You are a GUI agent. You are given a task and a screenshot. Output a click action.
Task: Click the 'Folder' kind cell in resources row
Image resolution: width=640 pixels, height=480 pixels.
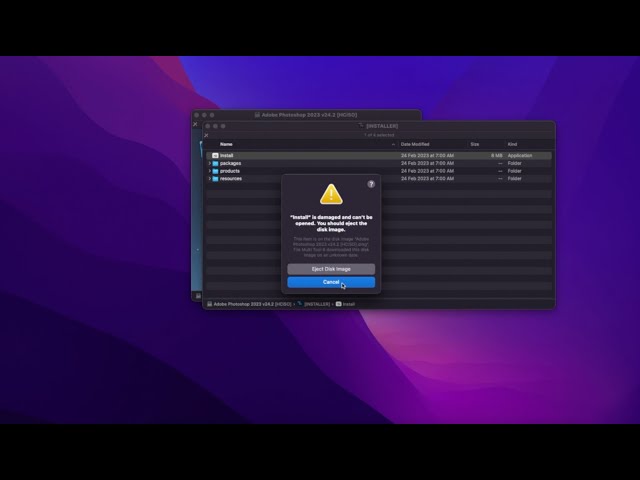(x=514, y=178)
